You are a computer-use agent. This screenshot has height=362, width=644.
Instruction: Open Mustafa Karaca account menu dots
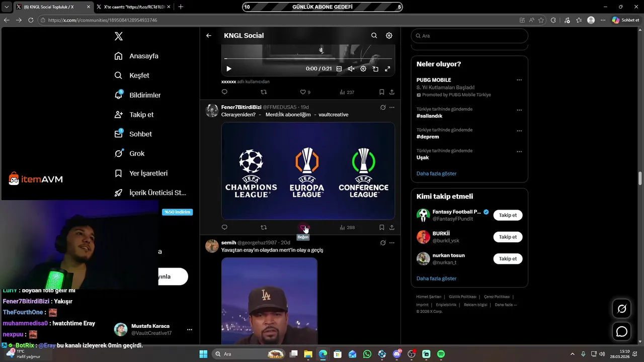coord(190,330)
